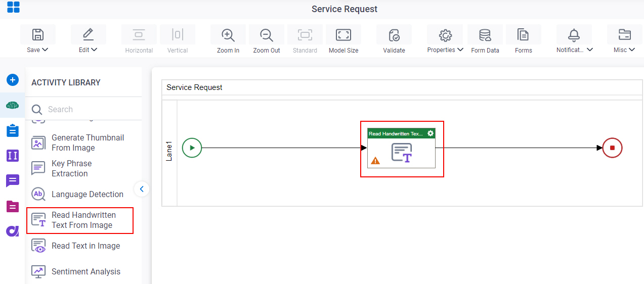
Task: Select the blue clipboard sidebar tab
Action: pyautogui.click(x=13, y=130)
